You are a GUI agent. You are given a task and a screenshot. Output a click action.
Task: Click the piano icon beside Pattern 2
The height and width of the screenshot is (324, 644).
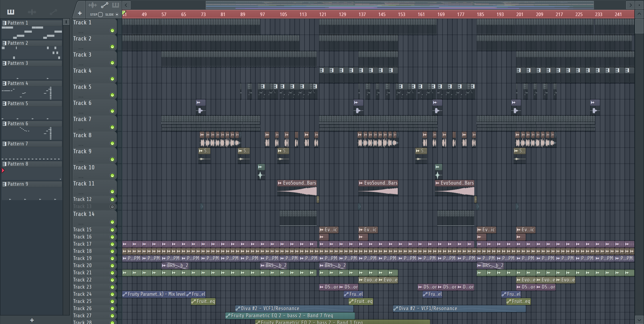point(4,43)
